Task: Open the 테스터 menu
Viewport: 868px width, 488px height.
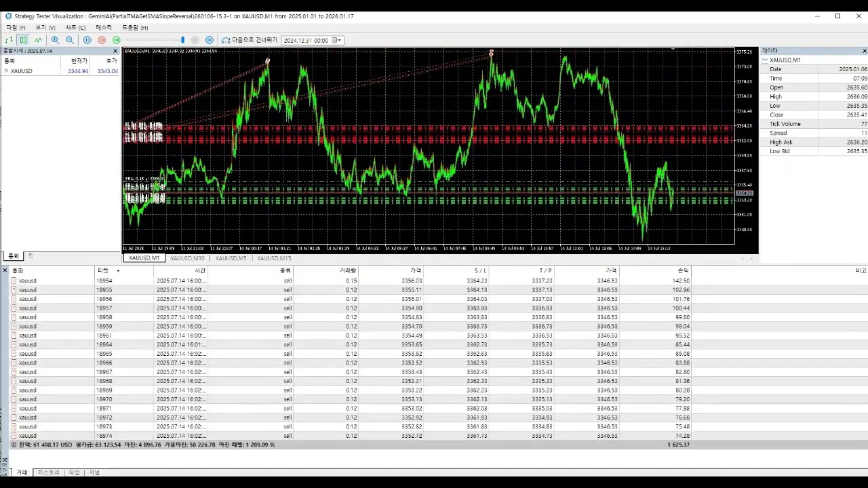Action: (x=104, y=28)
